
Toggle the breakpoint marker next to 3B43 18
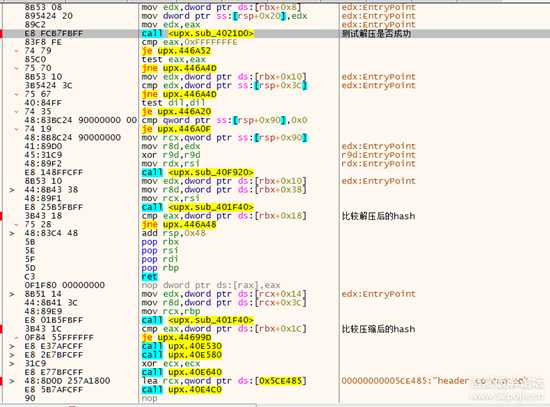tap(1, 216)
